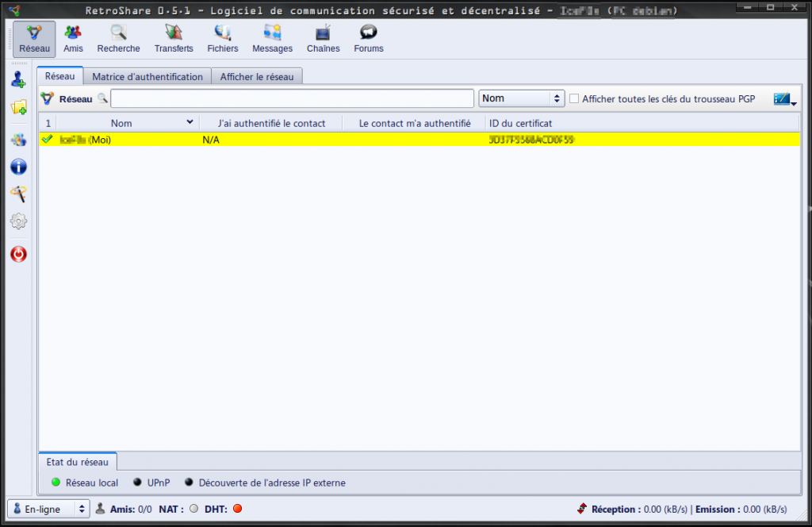Open the Amis friends page
The height and width of the screenshot is (527, 812).
click(73, 39)
